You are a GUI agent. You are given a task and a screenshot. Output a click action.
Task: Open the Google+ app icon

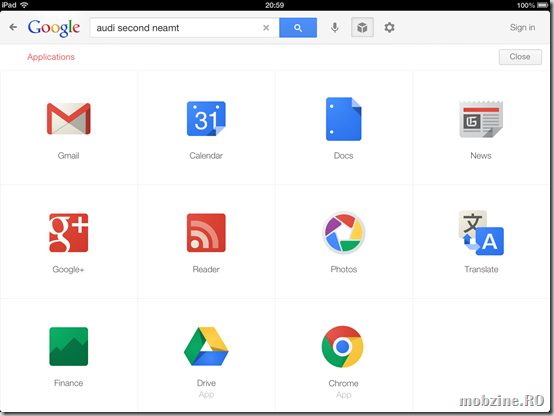coord(69,233)
